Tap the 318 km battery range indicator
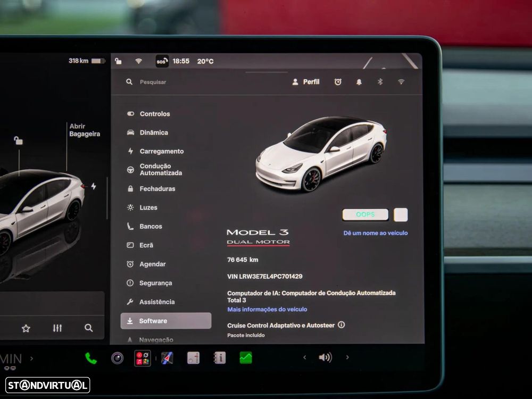This screenshot has height=399, width=532. click(x=87, y=61)
